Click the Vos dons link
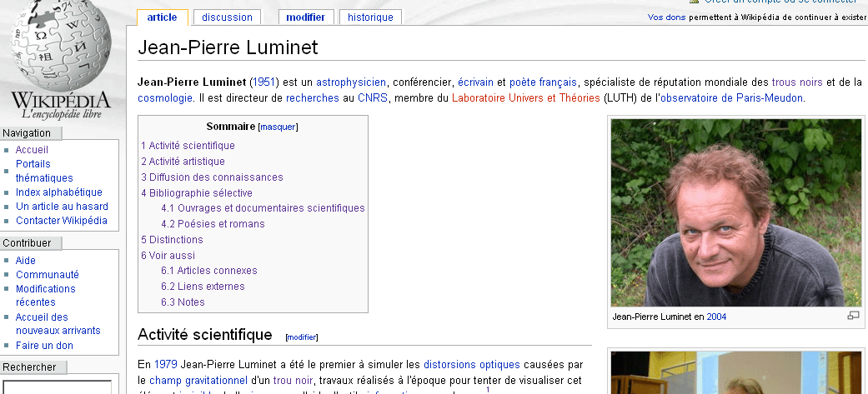Viewport: 868px width, 394px height. 666,17
